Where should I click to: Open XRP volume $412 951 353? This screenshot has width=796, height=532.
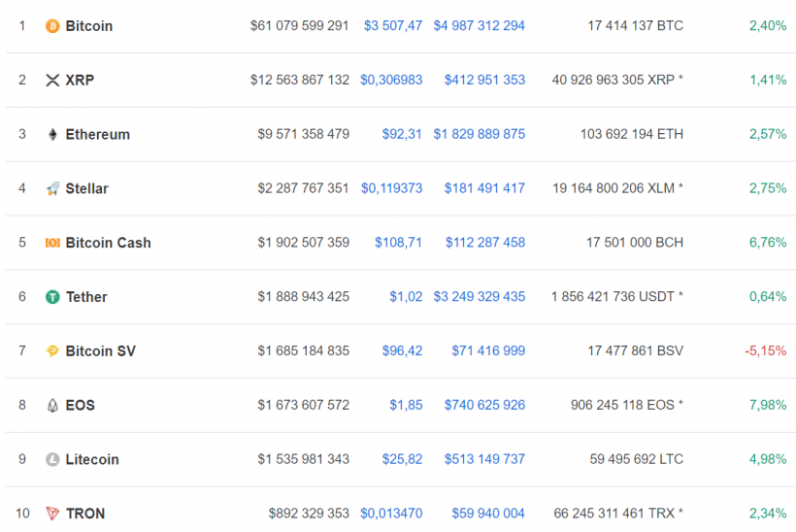484,81
